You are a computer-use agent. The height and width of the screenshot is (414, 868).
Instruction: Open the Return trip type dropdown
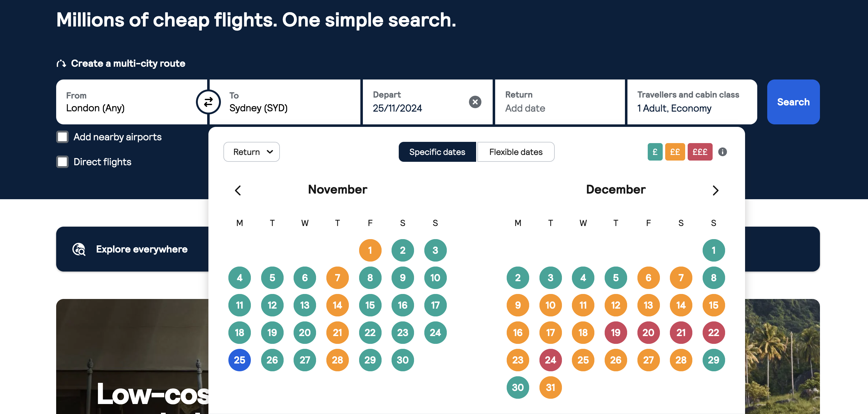point(251,152)
